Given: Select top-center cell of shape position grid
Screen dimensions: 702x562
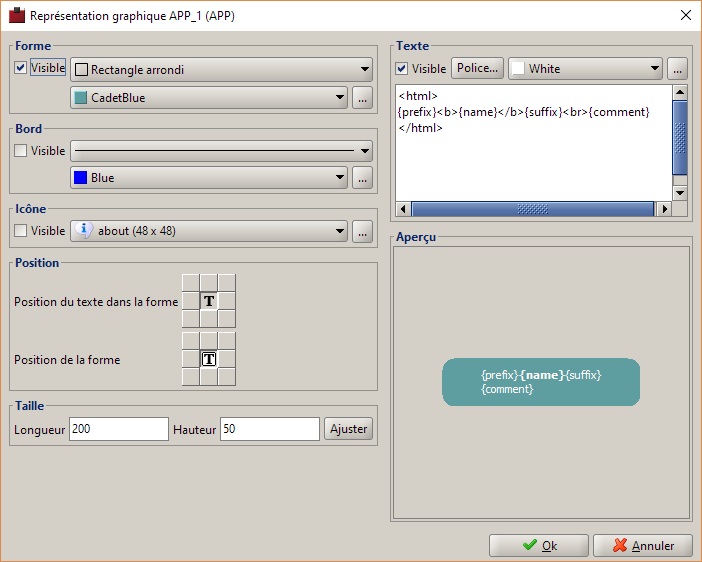Looking at the screenshot, I should click(209, 341).
